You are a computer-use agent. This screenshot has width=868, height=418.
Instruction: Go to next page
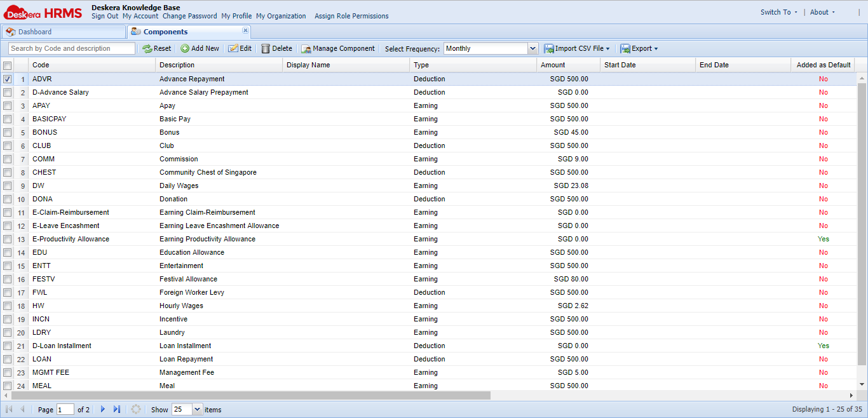click(103, 409)
